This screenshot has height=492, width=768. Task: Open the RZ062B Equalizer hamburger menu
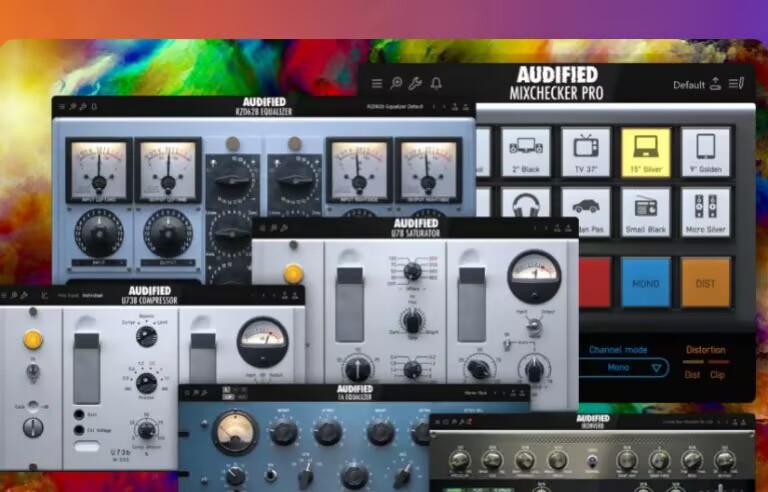pyautogui.click(x=62, y=106)
